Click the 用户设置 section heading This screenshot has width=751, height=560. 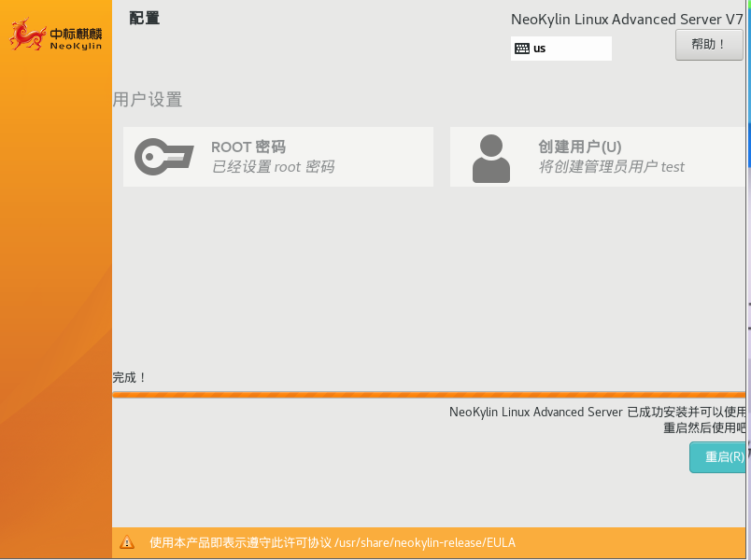coord(148,100)
